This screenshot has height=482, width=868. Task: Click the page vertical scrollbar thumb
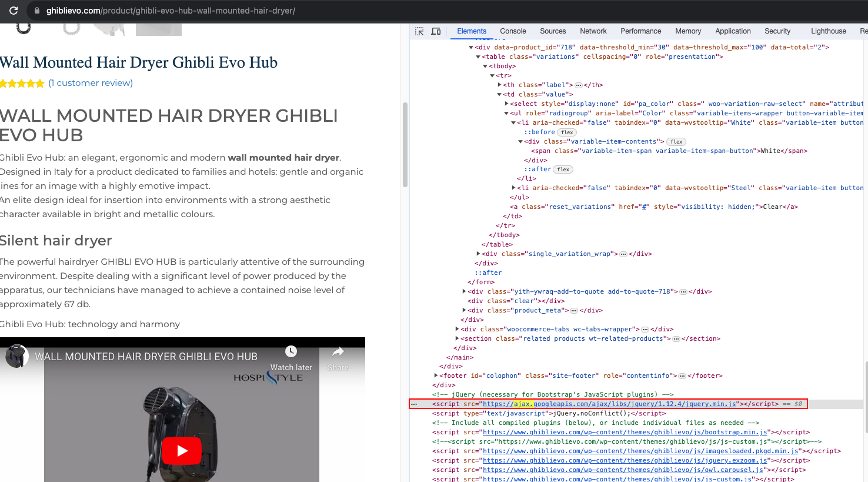pos(405,145)
